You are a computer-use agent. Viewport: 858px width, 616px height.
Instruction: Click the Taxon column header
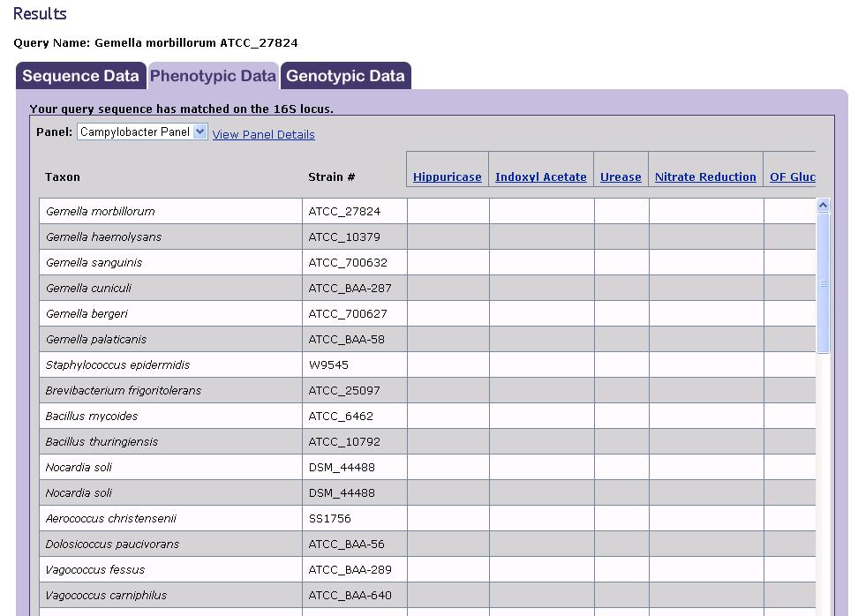pos(63,177)
